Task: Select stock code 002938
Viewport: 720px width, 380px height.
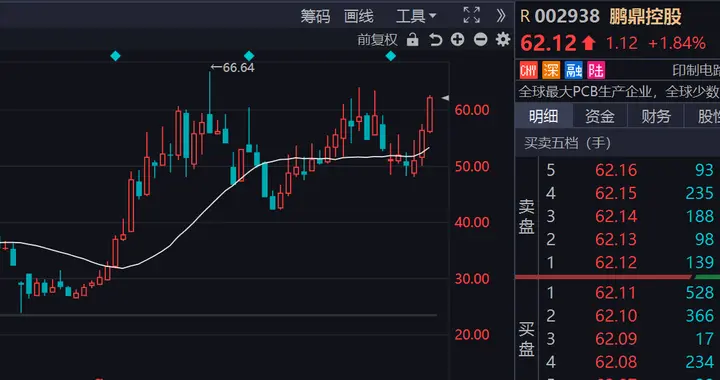Action: click(x=567, y=17)
